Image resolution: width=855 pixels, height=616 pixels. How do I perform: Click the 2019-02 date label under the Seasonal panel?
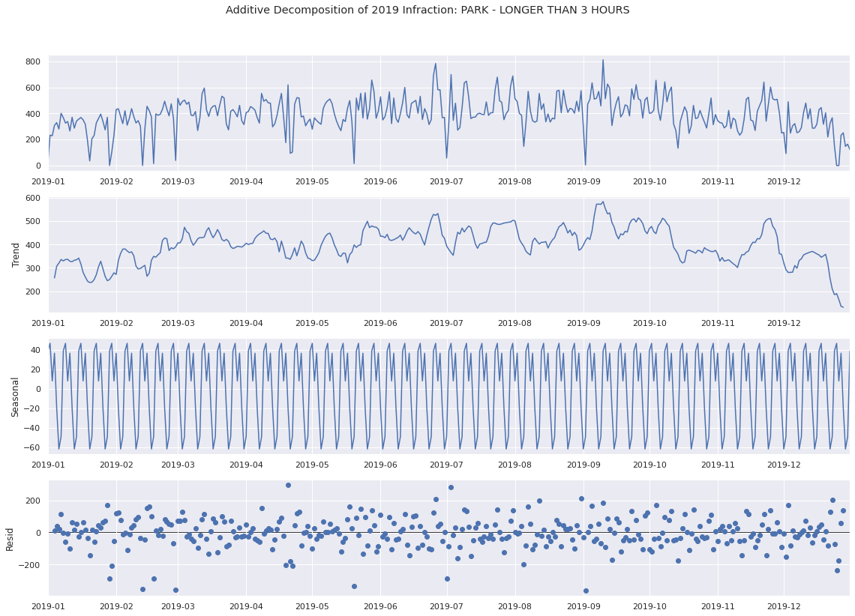[117, 464]
